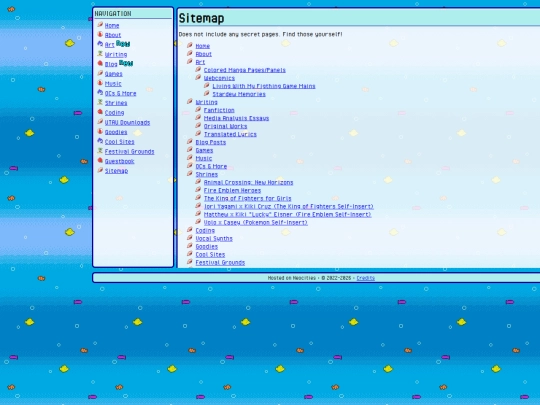This screenshot has height=405, width=540.
Task: Open The King of Fighters for Girls
Action: pyautogui.click(x=247, y=199)
